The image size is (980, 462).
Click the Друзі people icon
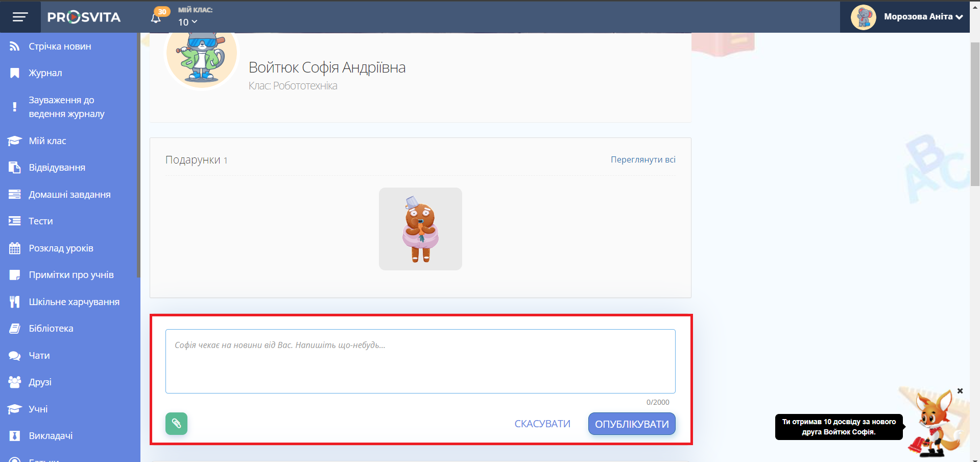coord(15,382)
